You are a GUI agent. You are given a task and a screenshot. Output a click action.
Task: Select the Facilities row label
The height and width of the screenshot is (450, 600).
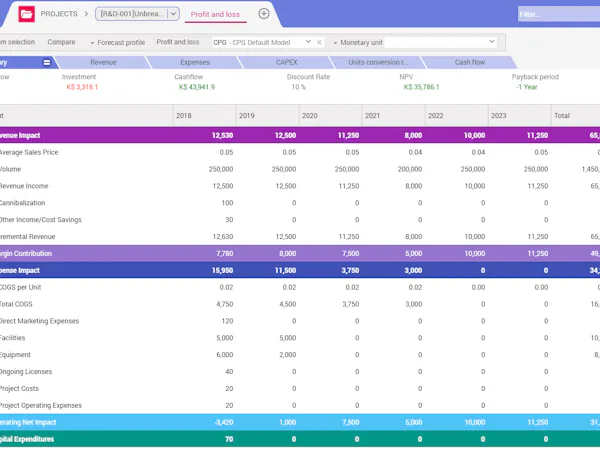point(13,338)
